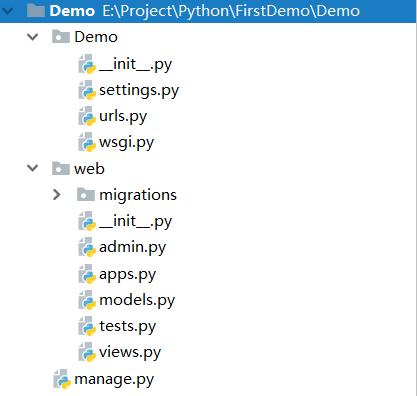The height and width of the screenshot is (396, 417).
Task: Click the folder icon of the migrations directory
Action: coord(86,194)
